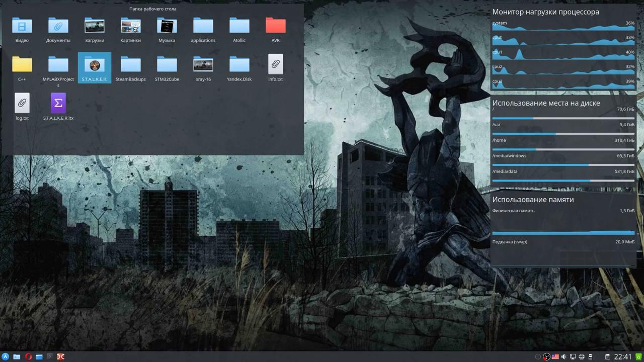
Task: Open the Документы folder
Action: click(x=58, y=30)
